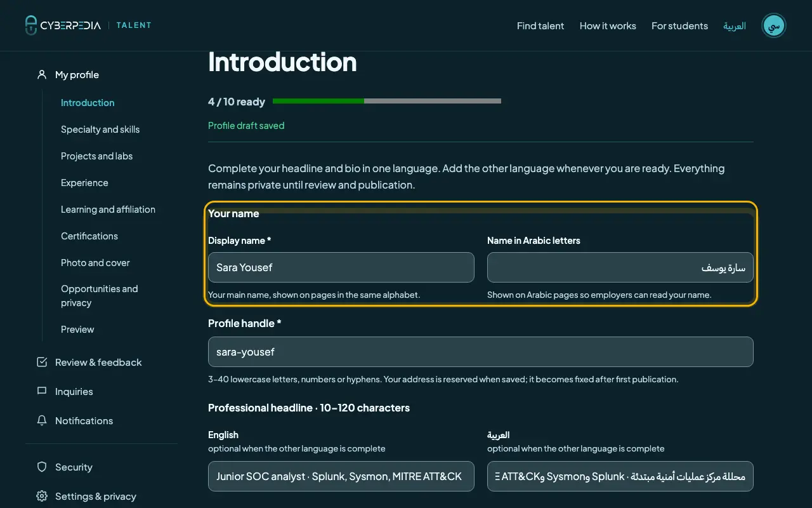Click the Review & feedback checkbox icon
This screenshot has height=508, width=812.
point(42,362)
